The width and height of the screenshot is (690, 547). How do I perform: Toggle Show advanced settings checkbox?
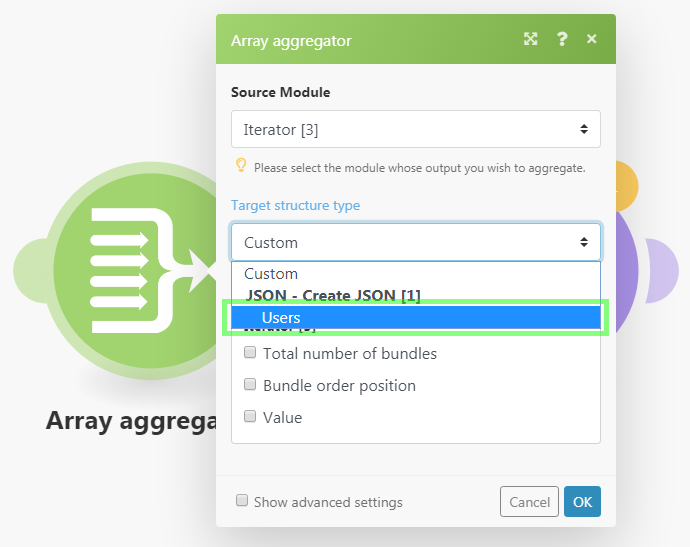[242, 500]
